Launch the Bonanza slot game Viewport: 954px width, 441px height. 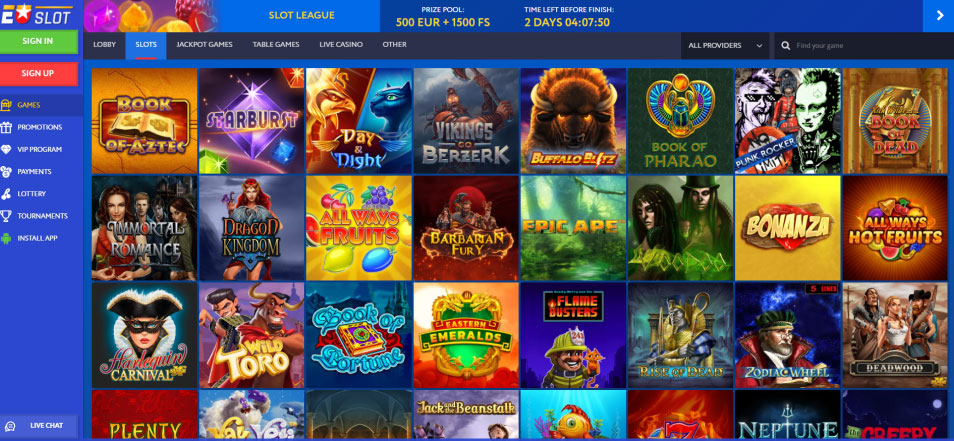pos(787,228)
